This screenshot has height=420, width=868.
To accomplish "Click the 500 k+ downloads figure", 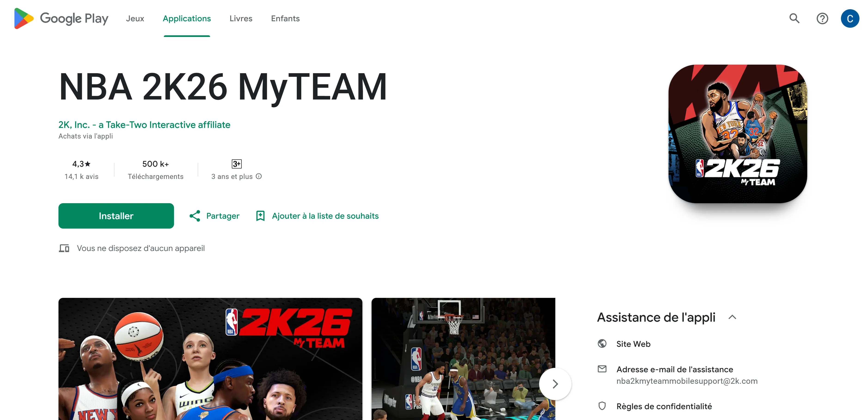I will click(155, 164).
